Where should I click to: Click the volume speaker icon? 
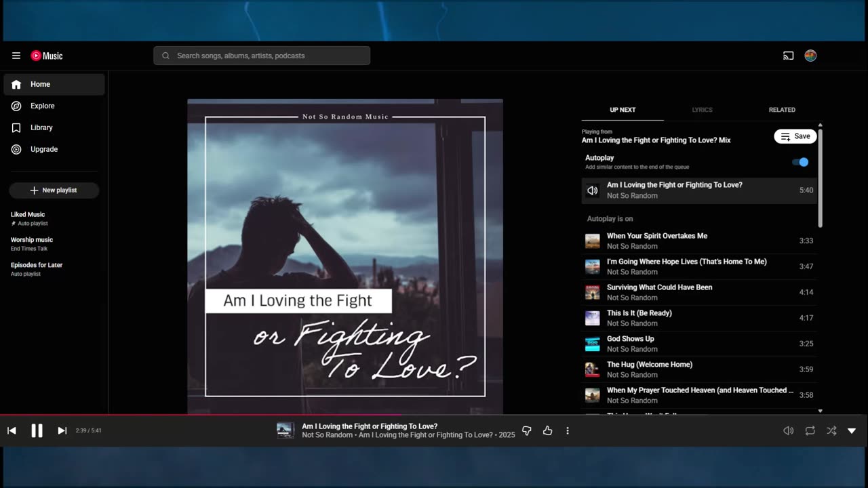pyautogui.click(x=788, y=430)
